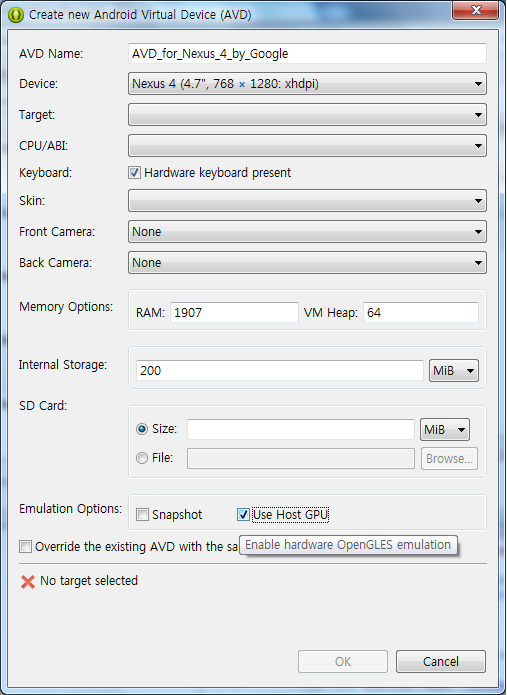Open the Skin dropdown
Viewport: 507px width, 695px height.
click(x=307, y=201)
